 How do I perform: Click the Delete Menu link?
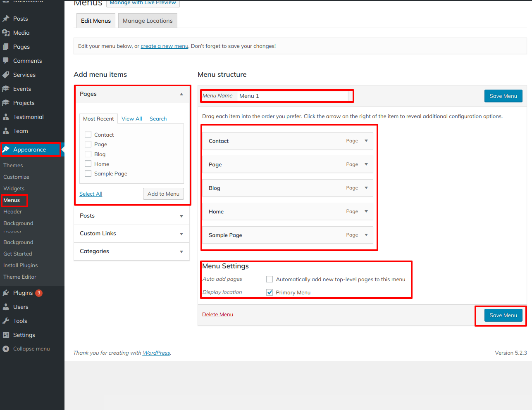217,315
